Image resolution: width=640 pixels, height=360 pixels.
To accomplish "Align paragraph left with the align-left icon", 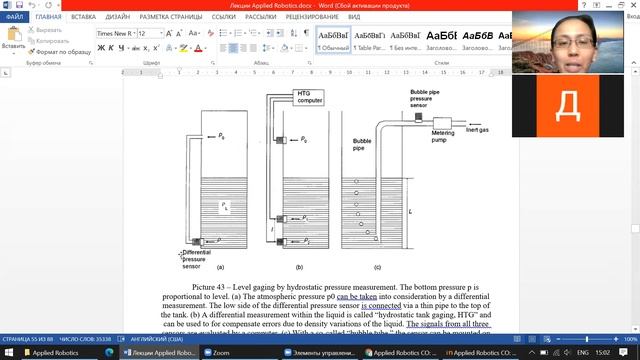I will tap(223, 48).
